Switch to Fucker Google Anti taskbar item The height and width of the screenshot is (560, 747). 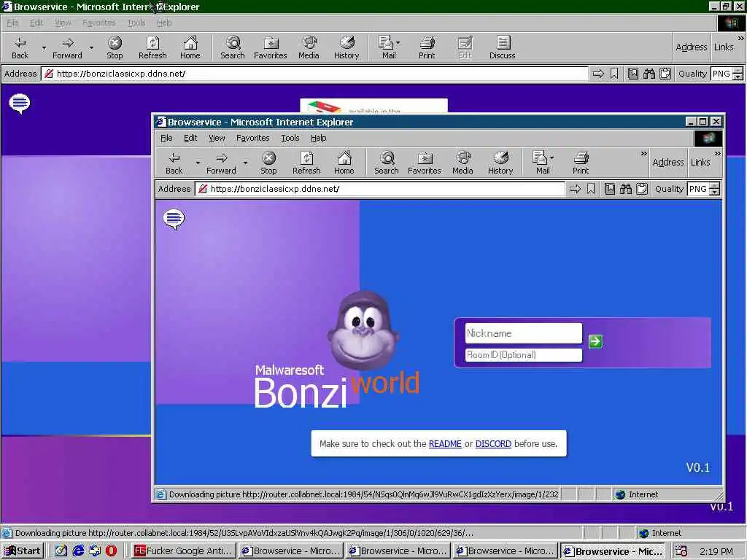184,551
